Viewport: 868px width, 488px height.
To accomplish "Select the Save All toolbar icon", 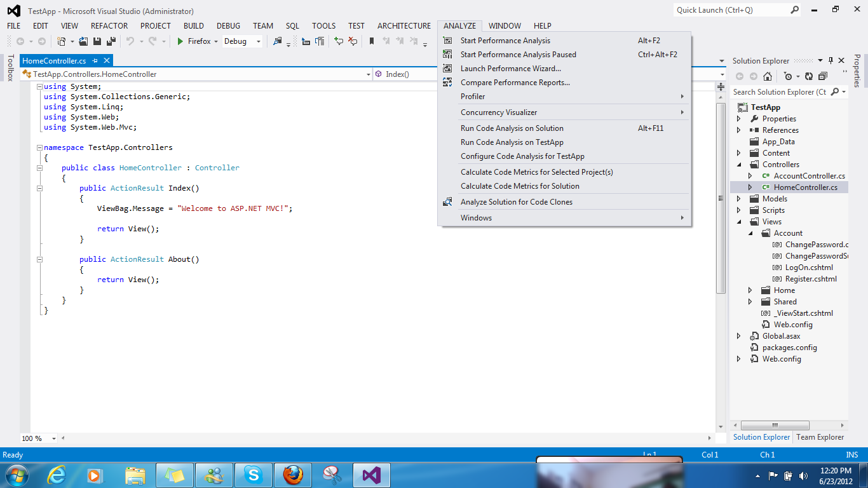I will point(112,41).
